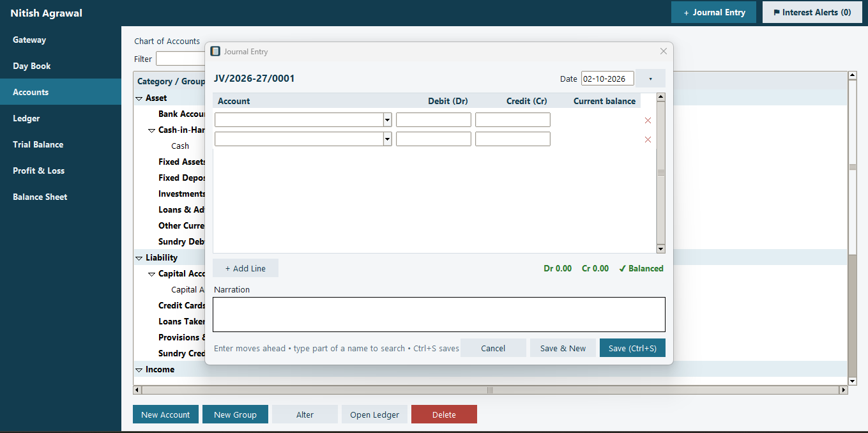This screenshot has width=868, height=433.
Task: Click the journal grid scroll down arrow
Action: (660, 248)
